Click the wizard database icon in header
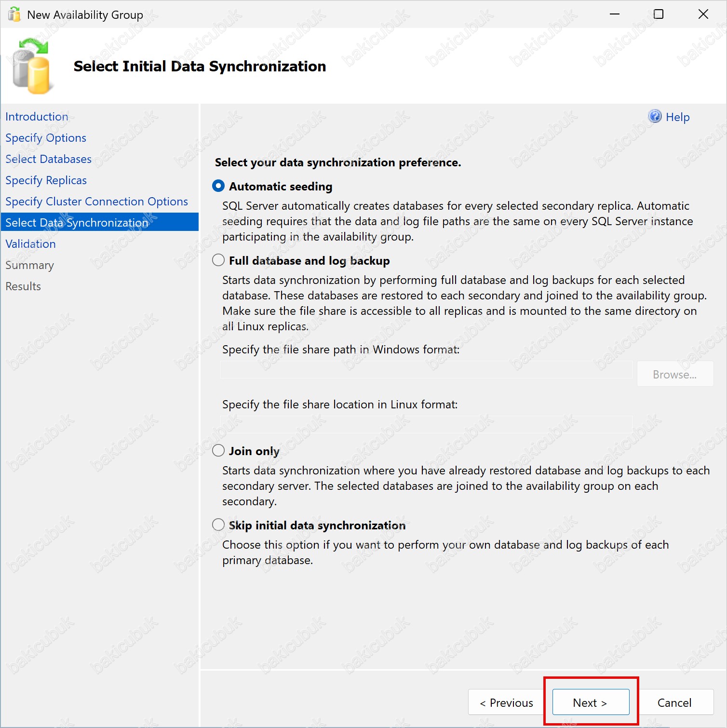The height and width of the screenshot is (728, 727). [32, 66]
